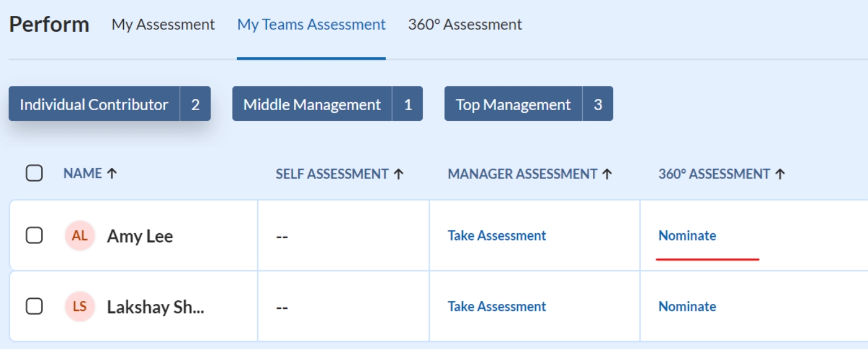Sort 360° Assessment column arrow

780,174
